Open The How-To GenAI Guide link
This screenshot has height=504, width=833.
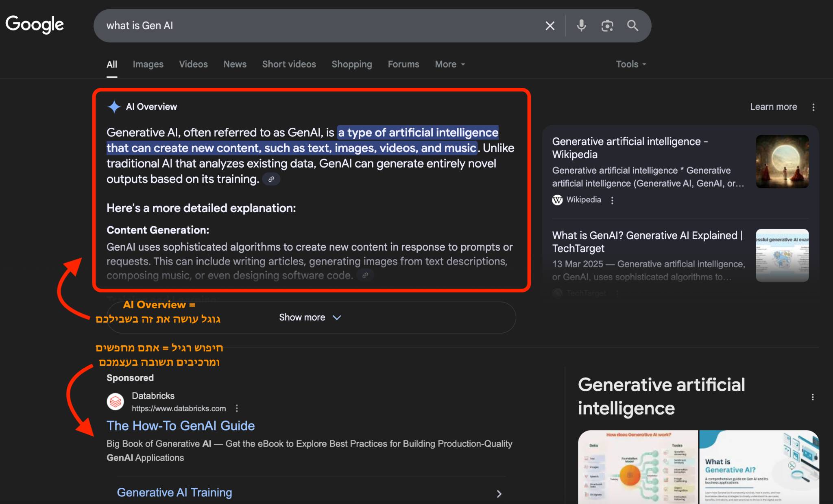(x=181, y=425)
